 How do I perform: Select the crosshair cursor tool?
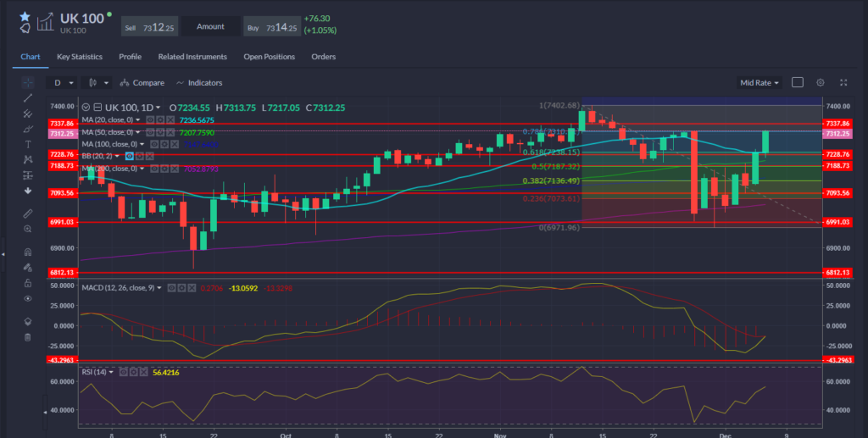(28, 82)
